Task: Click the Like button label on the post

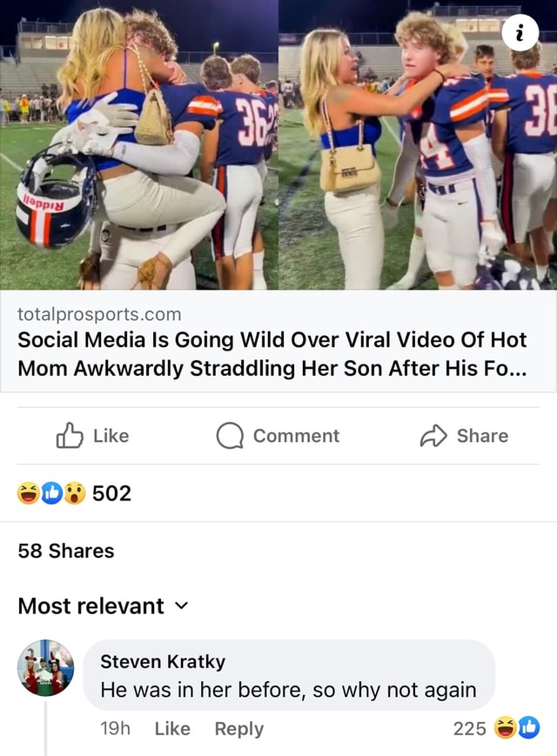Action: coord(111,436)
